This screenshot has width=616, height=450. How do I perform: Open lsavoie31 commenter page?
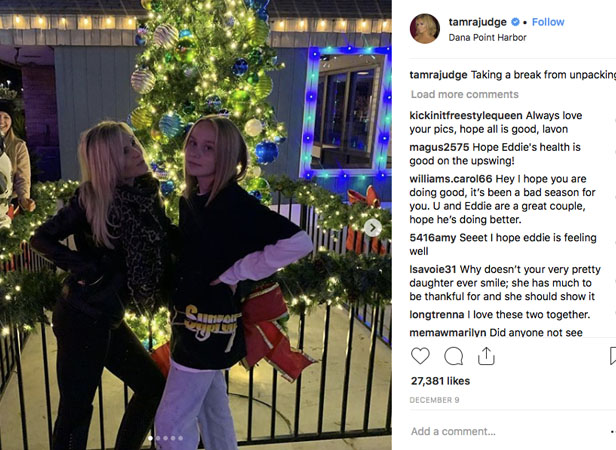pos(433,269)
